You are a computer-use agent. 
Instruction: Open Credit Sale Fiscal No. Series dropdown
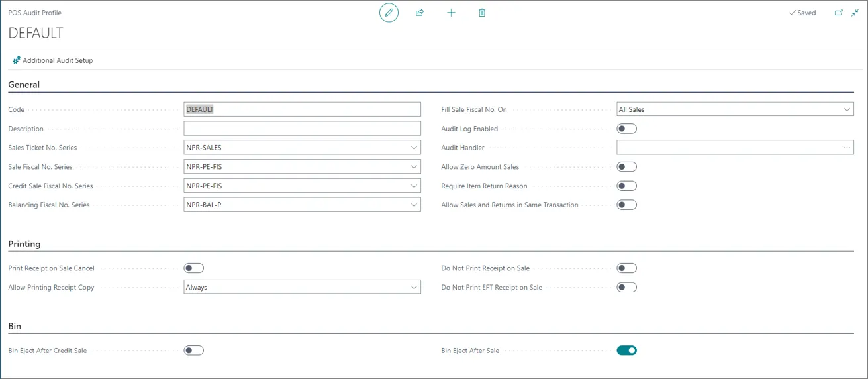tap(414, 186)
